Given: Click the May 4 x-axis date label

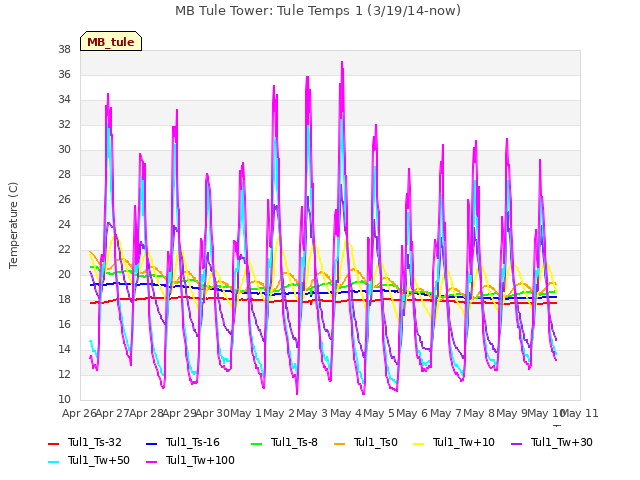Looking at the screenshot, I should 346,413.
